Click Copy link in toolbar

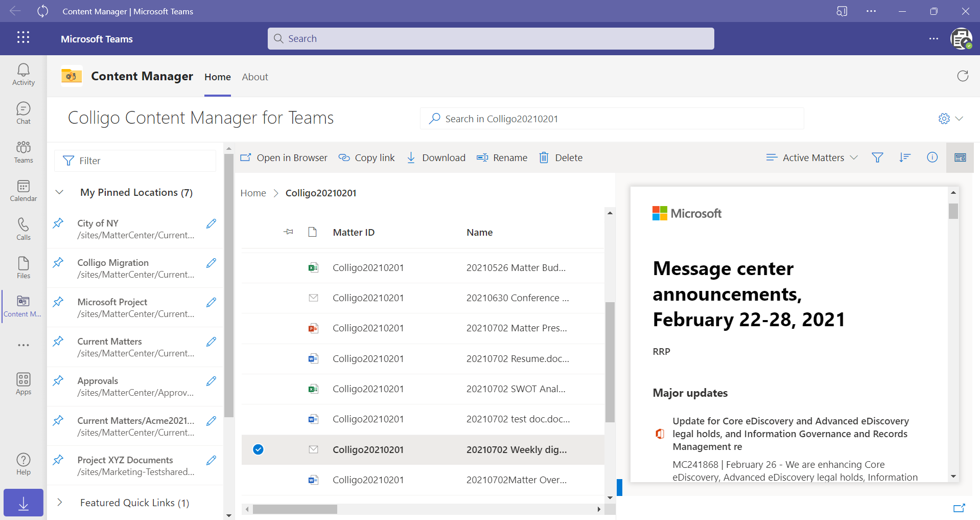[x=367, y=157]
